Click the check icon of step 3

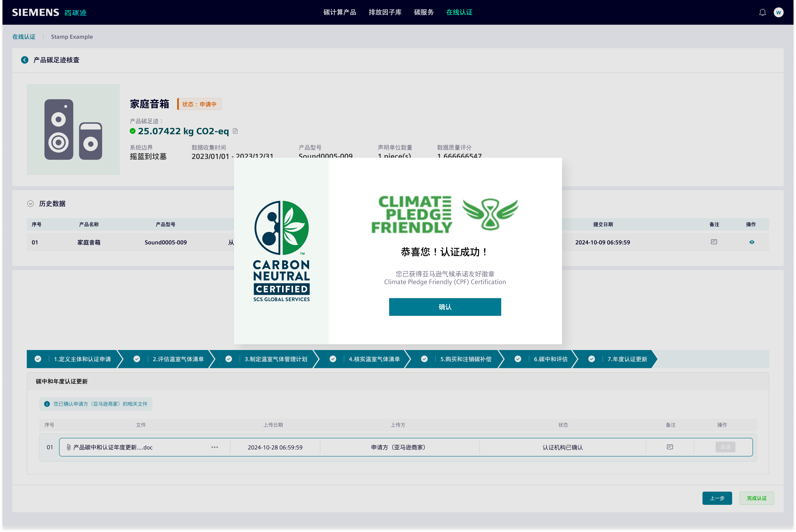pos(229,359)
